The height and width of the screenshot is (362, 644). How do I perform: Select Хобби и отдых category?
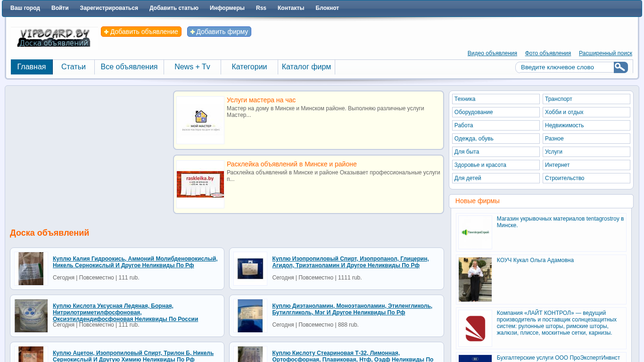point(586,112)
